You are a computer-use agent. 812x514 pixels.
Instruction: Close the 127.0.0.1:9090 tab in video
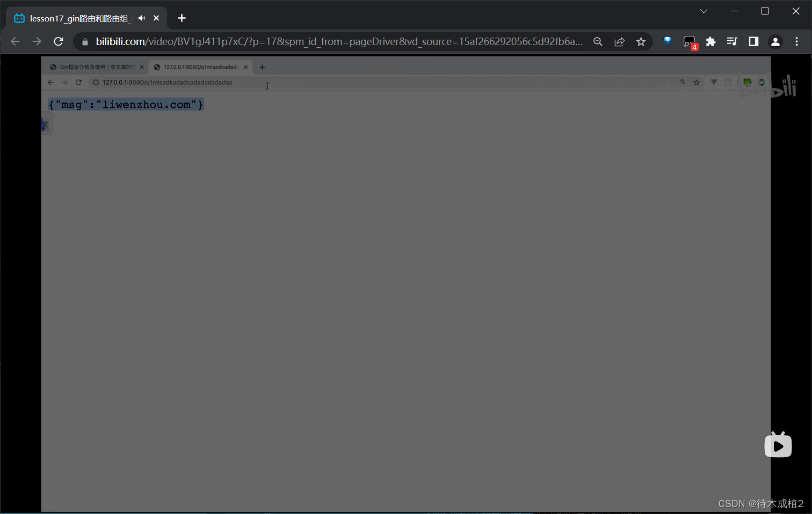pos(245,67)
